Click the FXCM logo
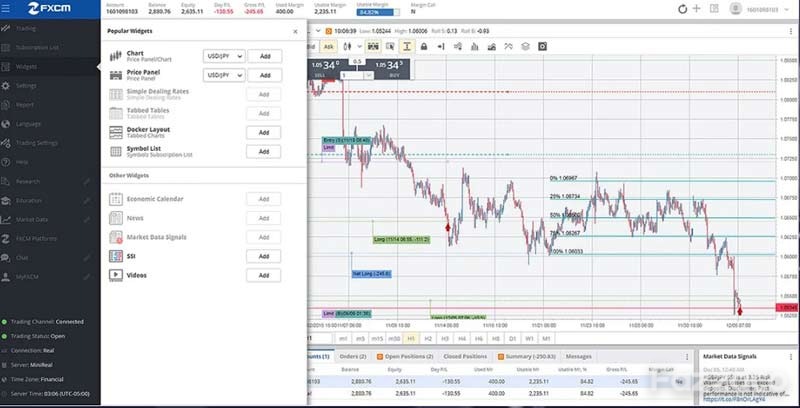The image size is (800, 408). click(x=49, y=9)
